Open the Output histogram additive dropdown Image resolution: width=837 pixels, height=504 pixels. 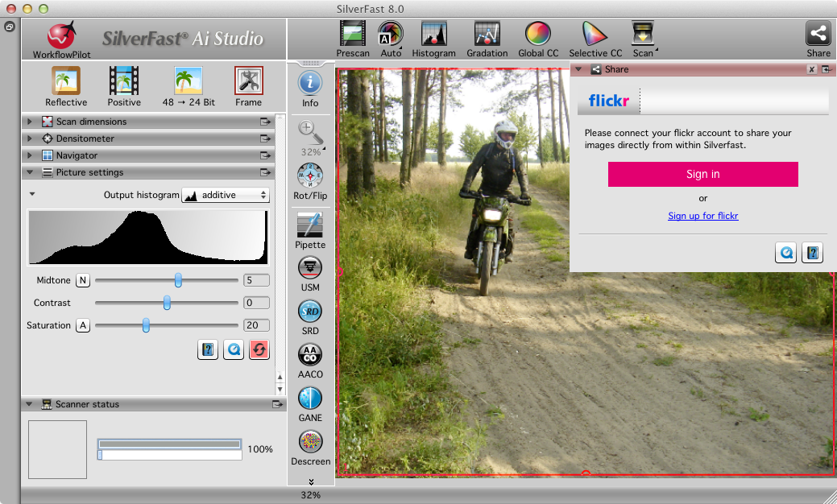(226, 195)
